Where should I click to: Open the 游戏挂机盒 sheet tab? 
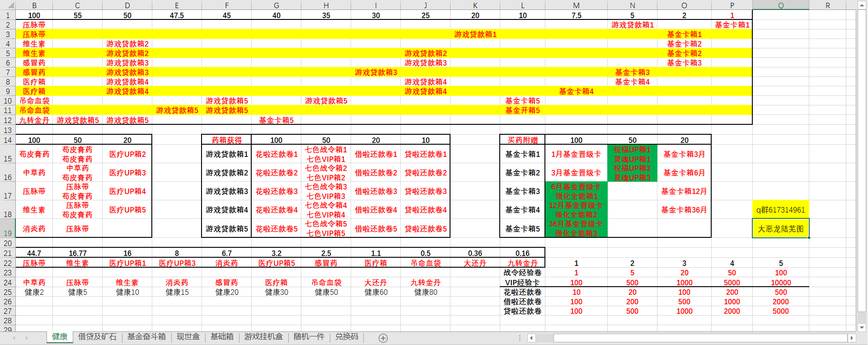pyautogui.click(x=263, y=337)
